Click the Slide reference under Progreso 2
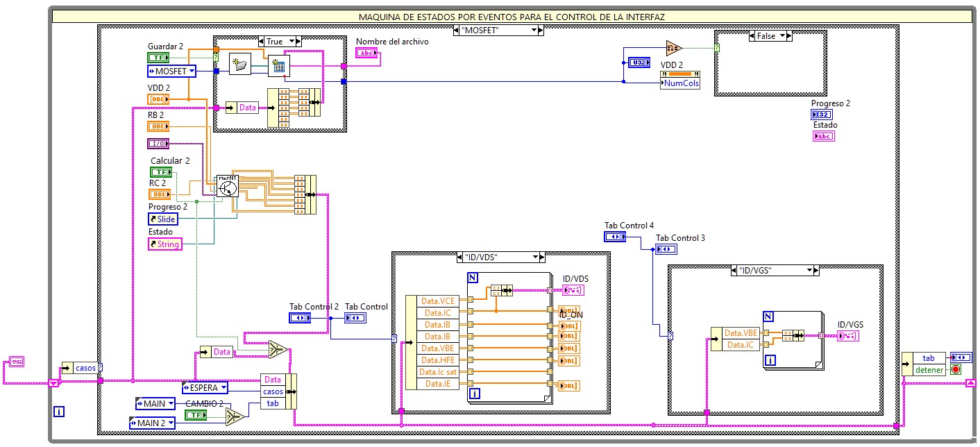 pyautogui.click(x=163, y=219)
